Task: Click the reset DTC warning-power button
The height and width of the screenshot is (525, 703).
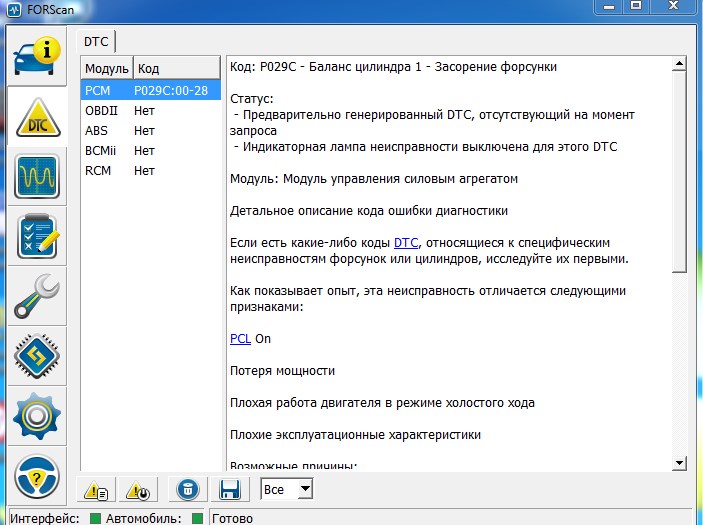Action: coord(138,490)
